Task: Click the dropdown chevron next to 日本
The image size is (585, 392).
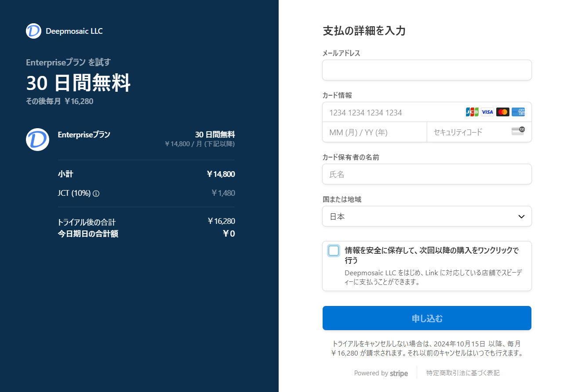Action: point(521,216)
